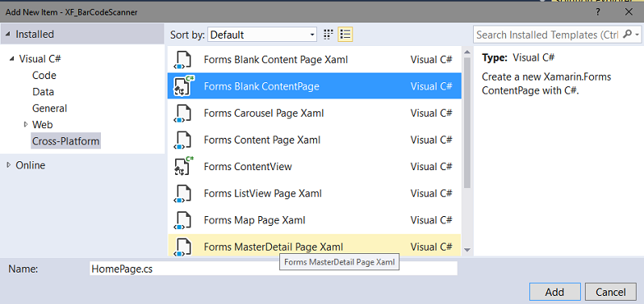
Task: Click the Forms Blank Content Page Xaml icon
Action: (183, 60)
